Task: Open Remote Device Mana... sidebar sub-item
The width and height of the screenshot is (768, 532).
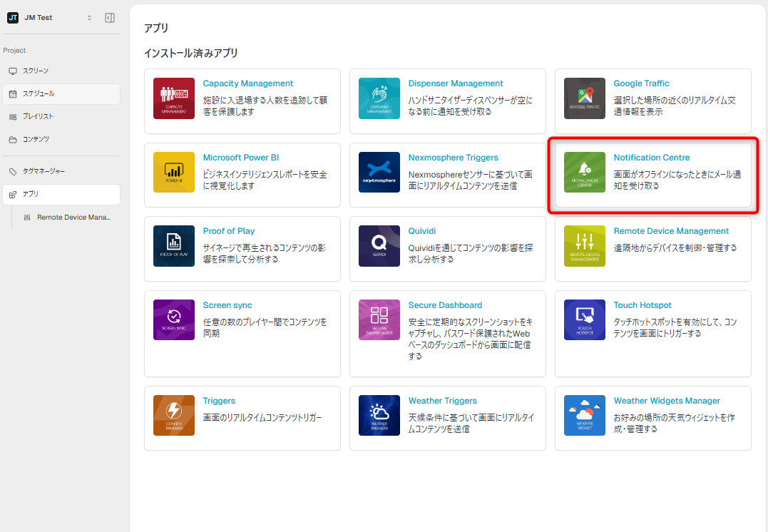Action: point(66,218)
